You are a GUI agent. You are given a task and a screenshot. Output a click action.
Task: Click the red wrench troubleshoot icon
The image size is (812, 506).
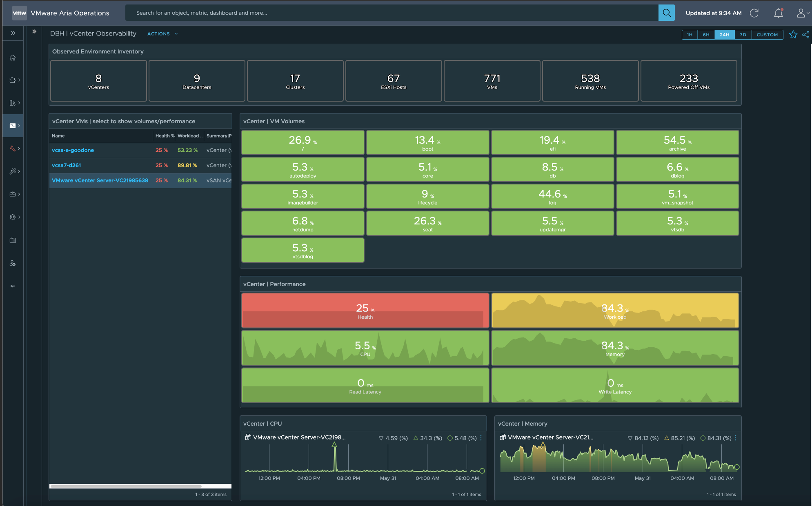coord(13,149)
